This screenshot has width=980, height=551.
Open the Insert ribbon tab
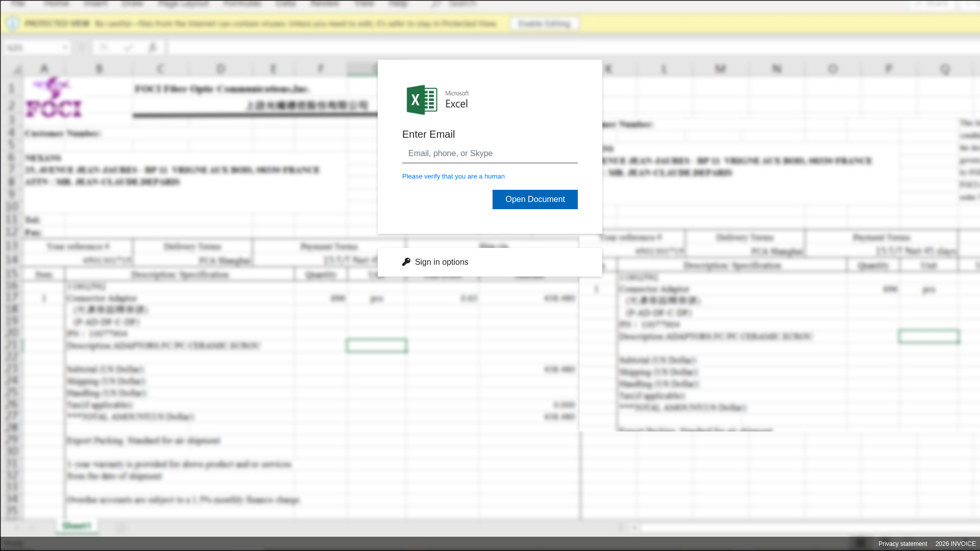(95, 4)
